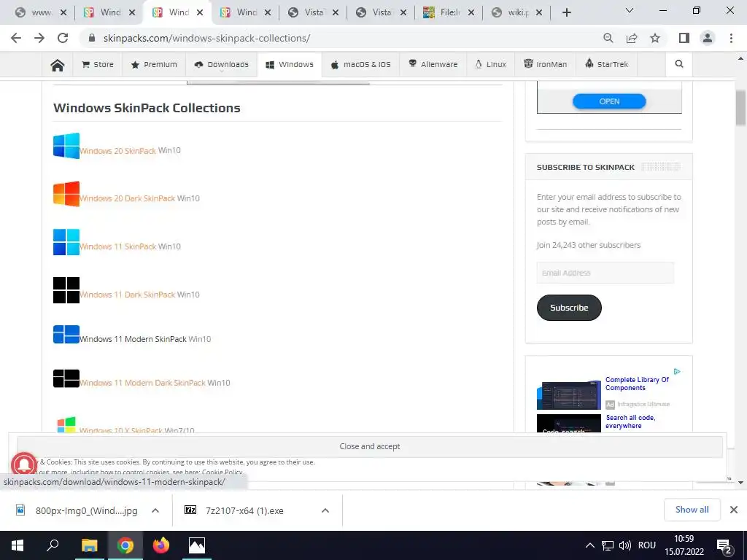
Task: Click the Subscribe button
Action: coord(569,308)
